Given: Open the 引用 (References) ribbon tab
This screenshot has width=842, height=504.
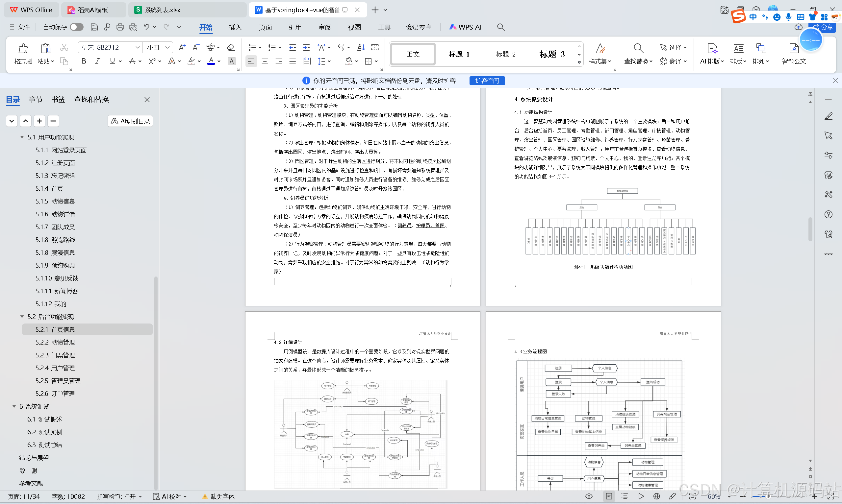Looking at the screenshot, I should (x=295, y=27).
